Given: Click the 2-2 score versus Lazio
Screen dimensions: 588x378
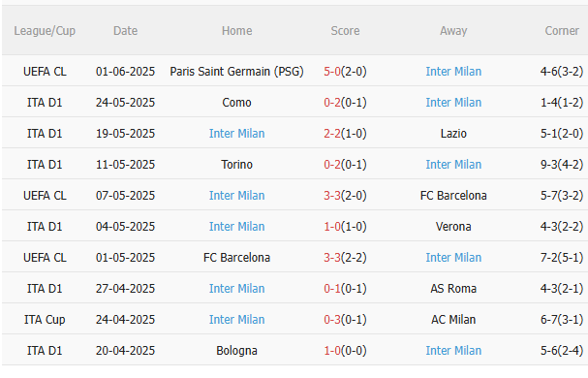Looking at the screenshot, I should click(332, 134).
